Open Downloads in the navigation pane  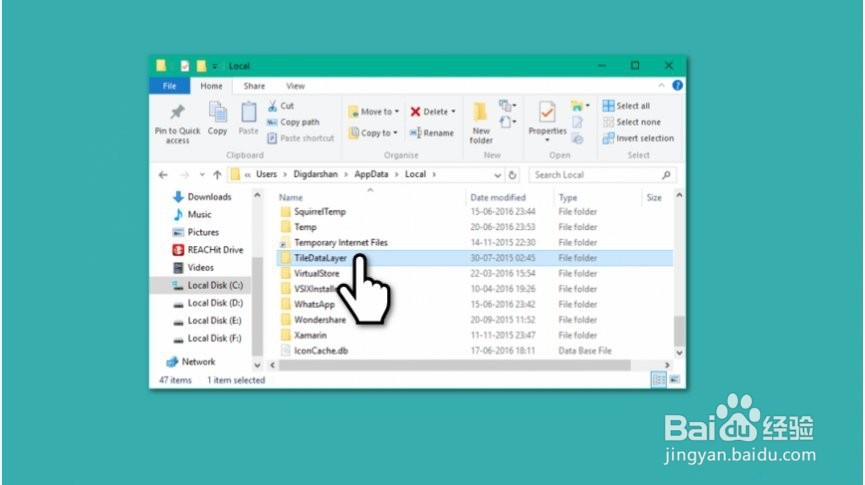[x=202, y=197]
